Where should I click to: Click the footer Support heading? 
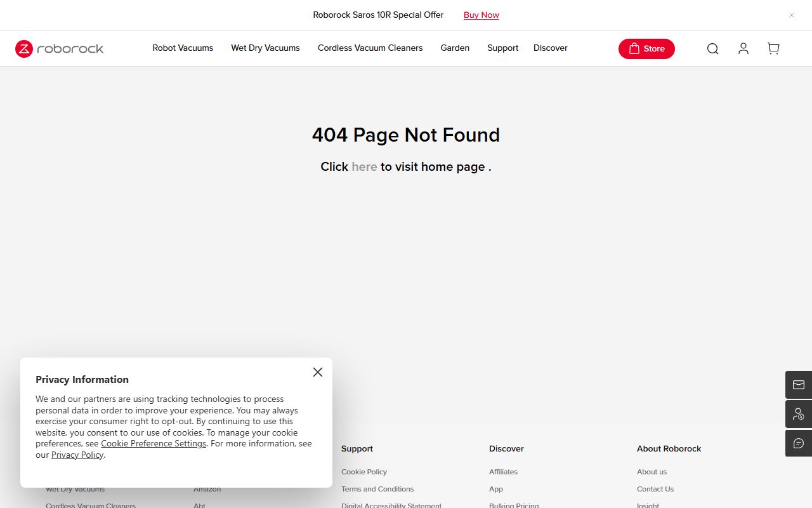[357, 448]
